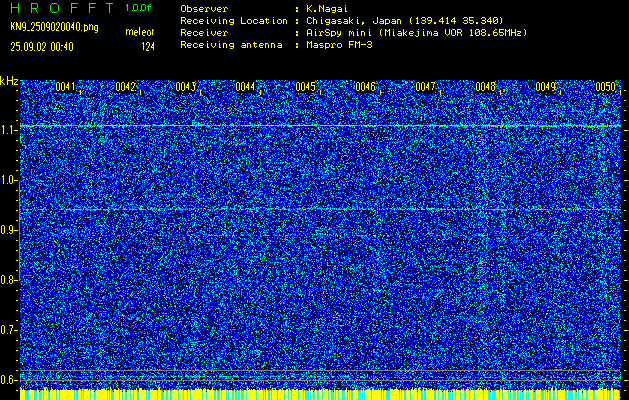
Task: Click time marker 0041
Action: pyautogui.click(x=65, y=87)
